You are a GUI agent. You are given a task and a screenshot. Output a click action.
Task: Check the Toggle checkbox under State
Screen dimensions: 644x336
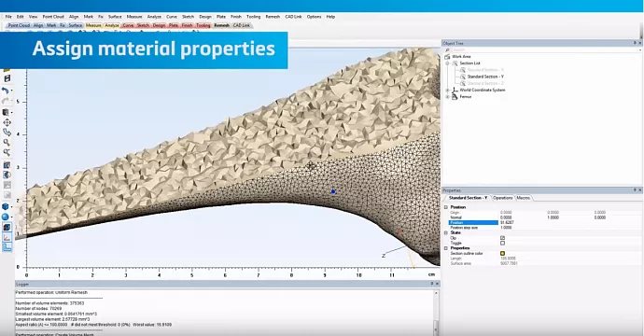503,244
